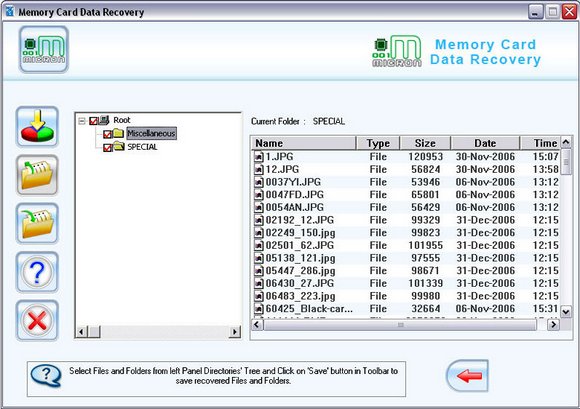The width and height of the screenshot is (580, 409).
Task: Open the load folder toolbar icon
Action: click(x=37, y=175)
